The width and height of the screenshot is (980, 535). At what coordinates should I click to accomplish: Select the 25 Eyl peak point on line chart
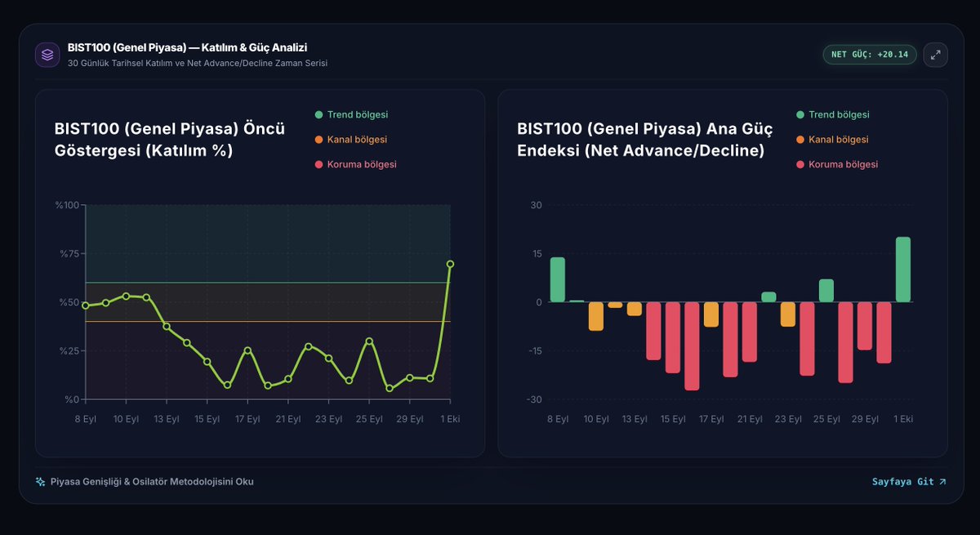tap(369, 341)
